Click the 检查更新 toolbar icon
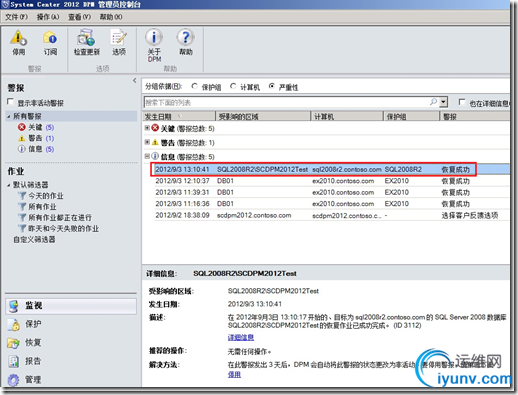518x395 pixels. point(86,38)
